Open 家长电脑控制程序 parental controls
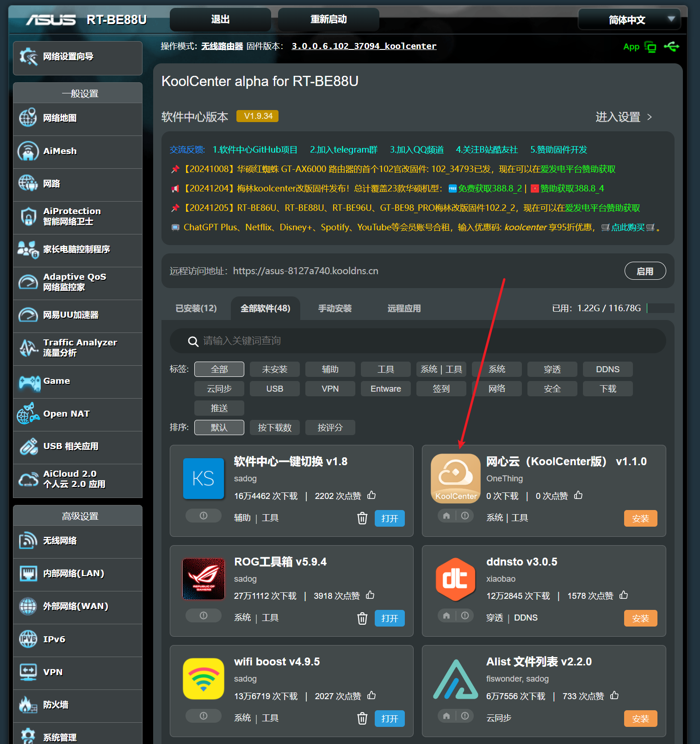Screen dimensions: 700x744 click(x=78, y=250)
